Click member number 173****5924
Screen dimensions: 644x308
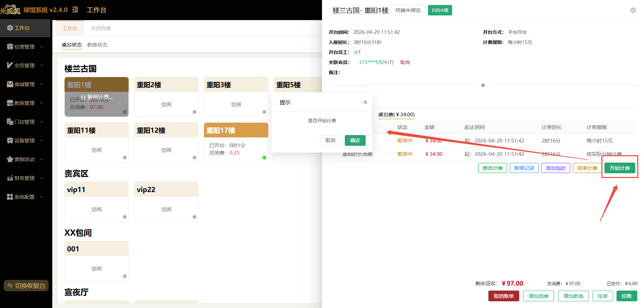373,62
